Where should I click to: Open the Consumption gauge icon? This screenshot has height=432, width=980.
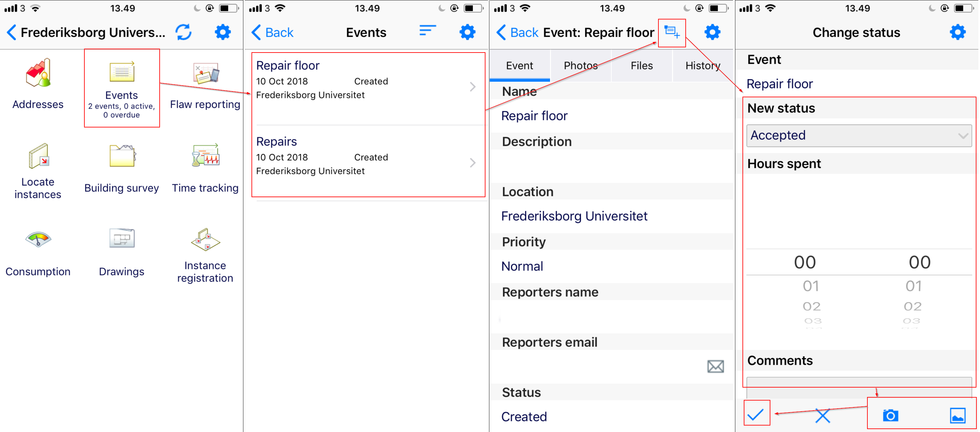point(38,240)
